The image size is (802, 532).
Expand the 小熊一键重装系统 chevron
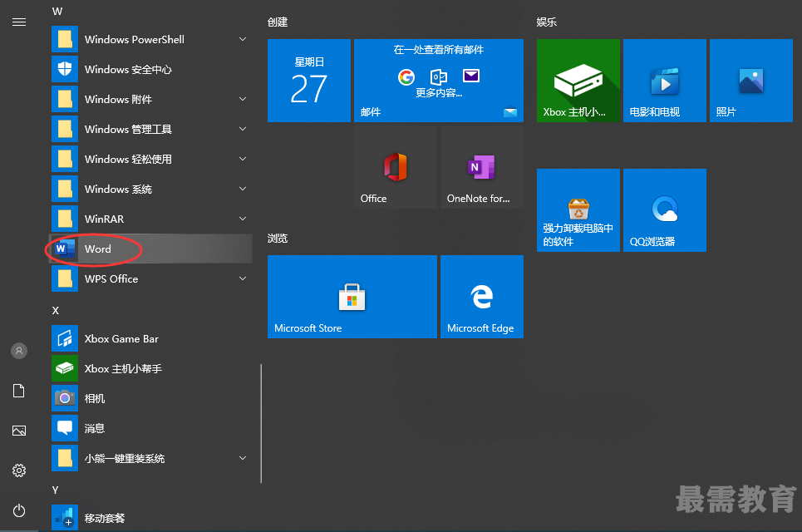pyautogui.click(x=243, y=458)
